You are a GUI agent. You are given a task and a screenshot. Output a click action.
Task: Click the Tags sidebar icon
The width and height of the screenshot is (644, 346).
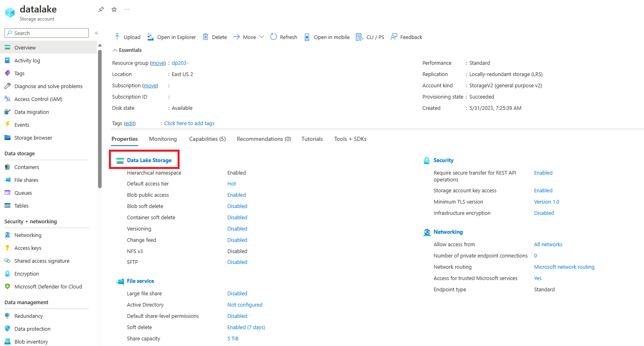7,73
